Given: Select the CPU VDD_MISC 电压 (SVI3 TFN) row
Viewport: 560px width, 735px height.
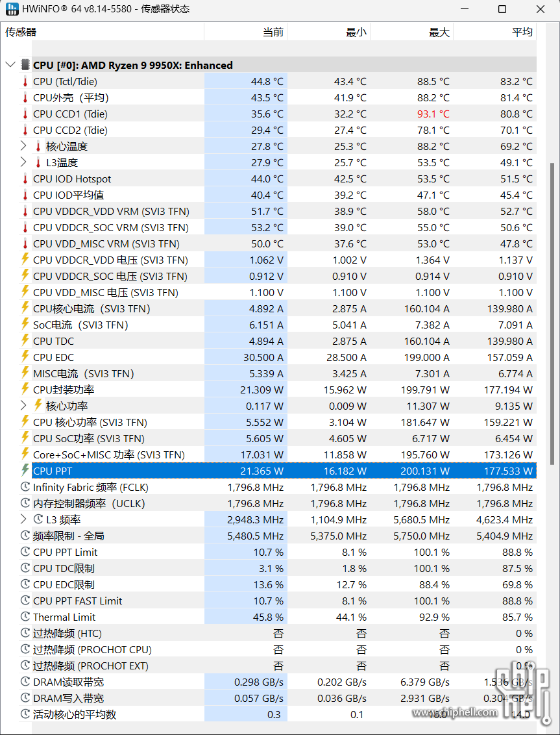Looking at the screenshot, I should (x=284, y=292).
